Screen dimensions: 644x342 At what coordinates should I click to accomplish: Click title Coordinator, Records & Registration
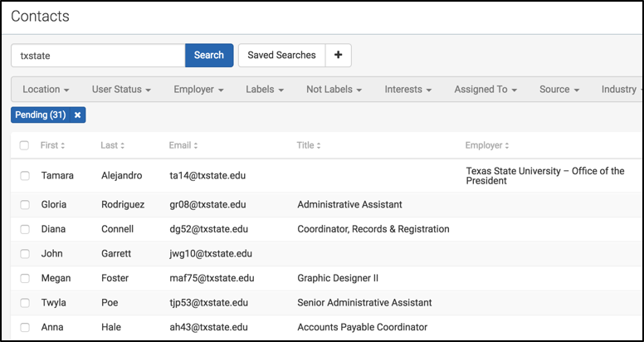click(373, 229)
